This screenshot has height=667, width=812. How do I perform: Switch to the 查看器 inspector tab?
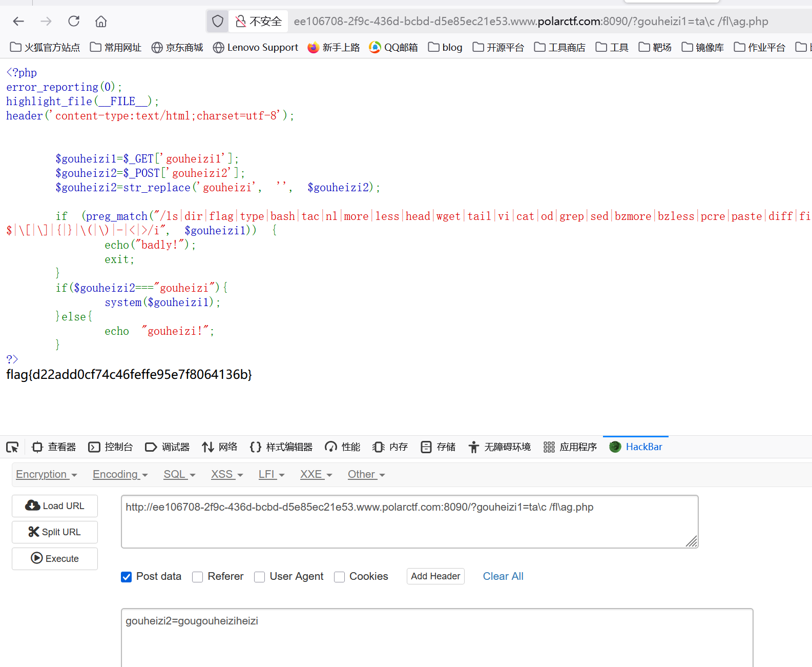tap(54, 447)
